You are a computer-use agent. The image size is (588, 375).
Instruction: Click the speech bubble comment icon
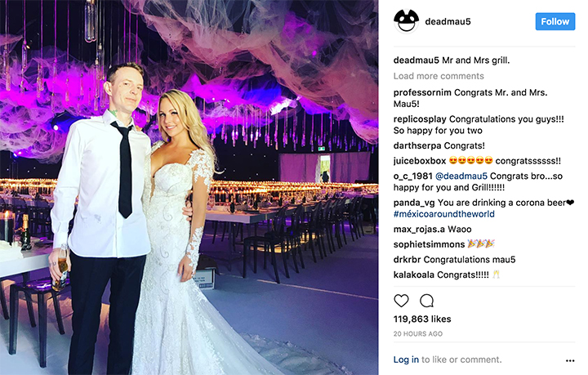pyautogui.click(x=427, y=301)
